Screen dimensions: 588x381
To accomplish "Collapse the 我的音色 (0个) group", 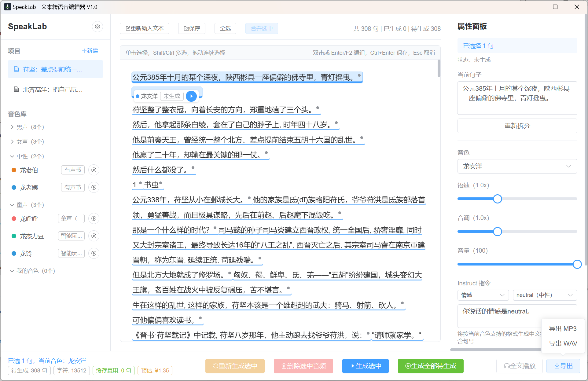I will coord(33,271).
